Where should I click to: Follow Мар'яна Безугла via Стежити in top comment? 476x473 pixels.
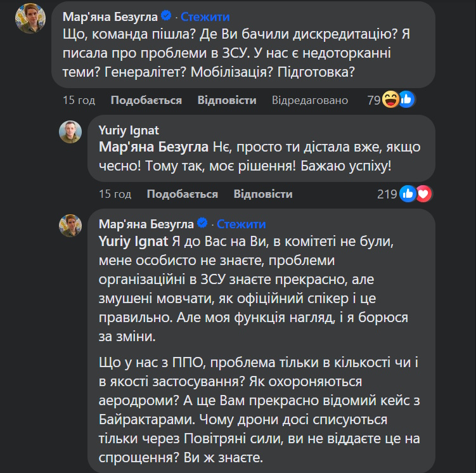pos(205,16)
